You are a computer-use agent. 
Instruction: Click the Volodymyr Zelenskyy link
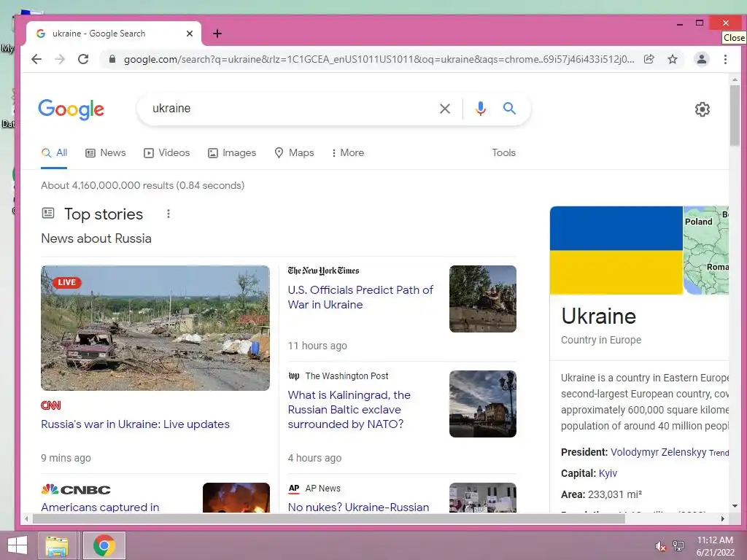tap(659, 452)
